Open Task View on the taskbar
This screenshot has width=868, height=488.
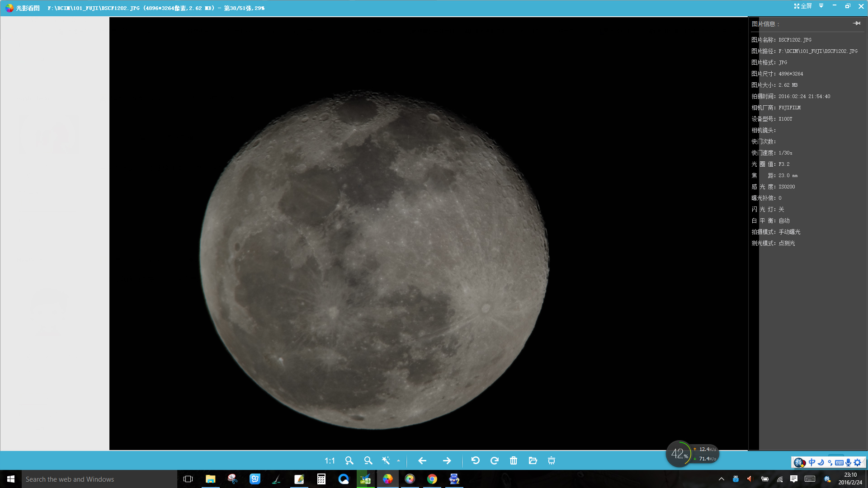[x=188, y=479]
